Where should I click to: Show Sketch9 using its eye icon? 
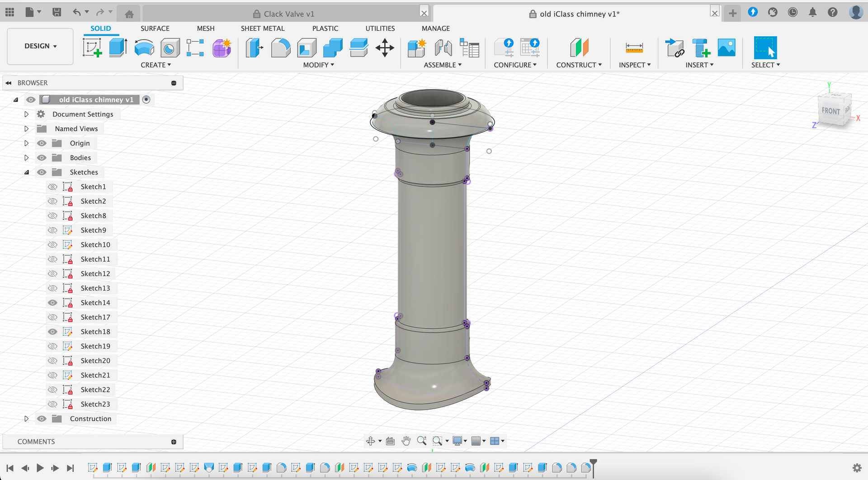pyautogui.click(x=53, y=230)
